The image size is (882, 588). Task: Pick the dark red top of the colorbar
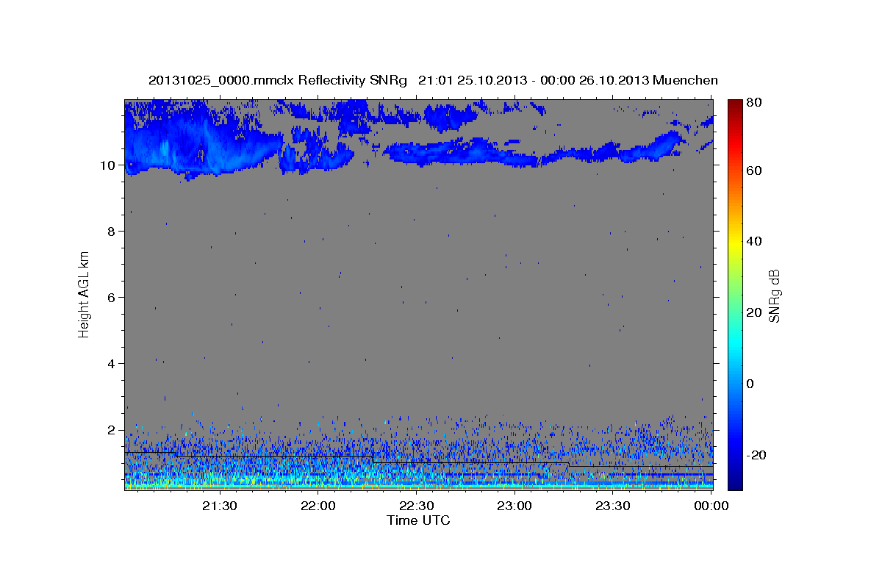(735, 103)
